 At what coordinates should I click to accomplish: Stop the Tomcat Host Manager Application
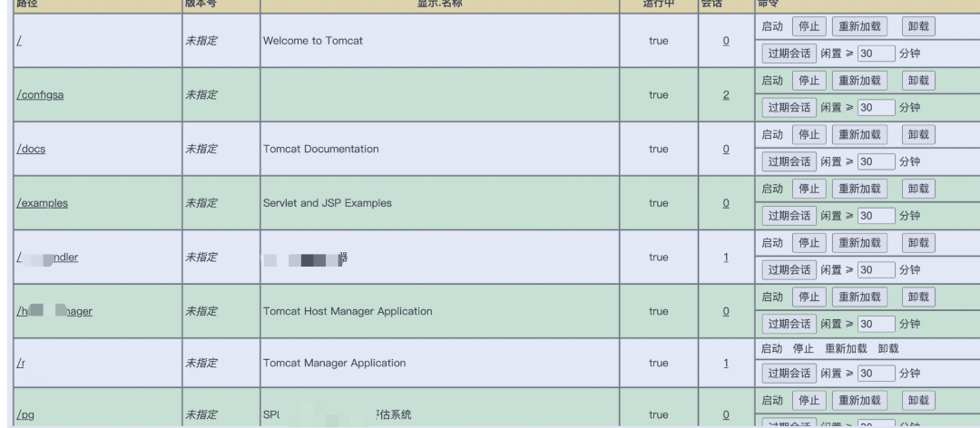808,297
